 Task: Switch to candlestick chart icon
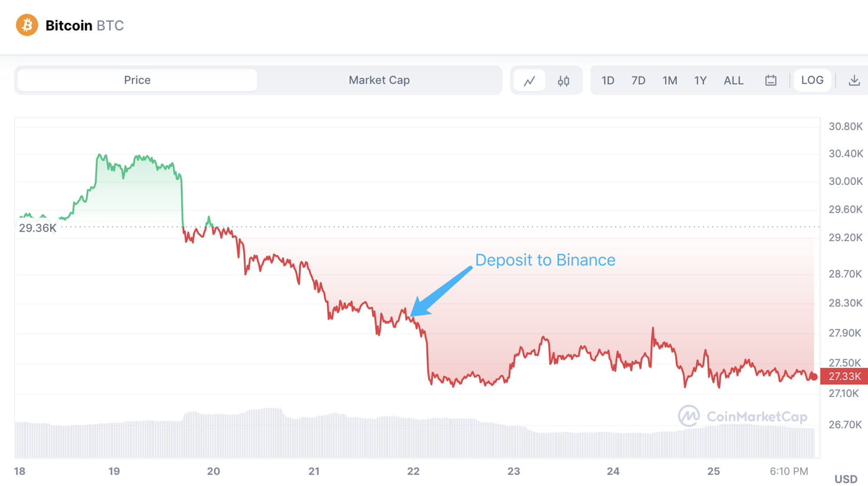[563, 80]
